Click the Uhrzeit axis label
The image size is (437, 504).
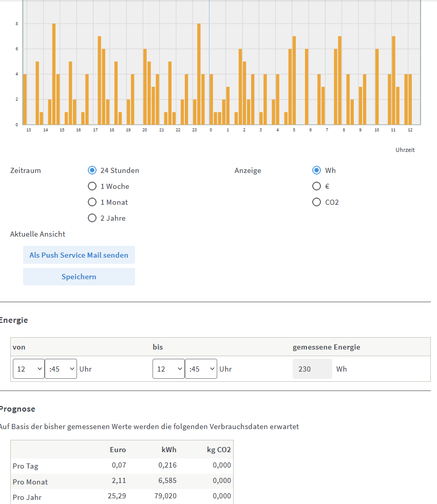[x=405, y=150]
